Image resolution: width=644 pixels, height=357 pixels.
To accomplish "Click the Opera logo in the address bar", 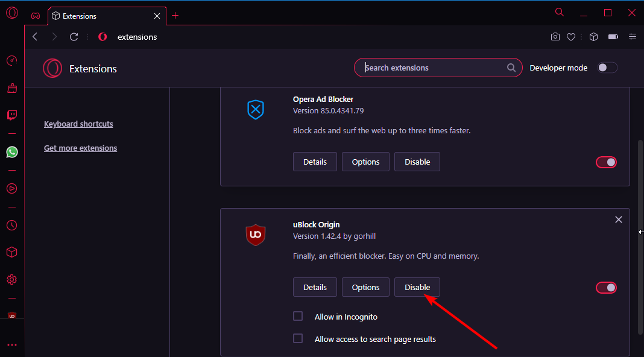I will [103, 37].
